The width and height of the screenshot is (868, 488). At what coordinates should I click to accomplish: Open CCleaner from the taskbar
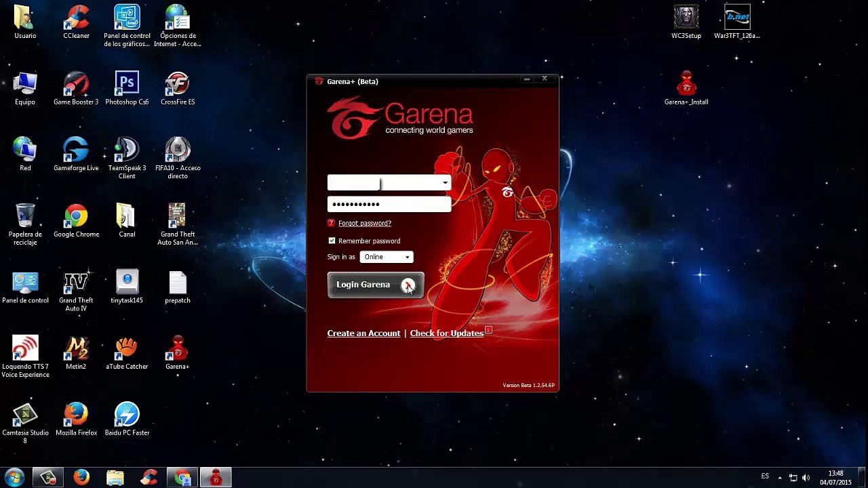tap(149, 478)
